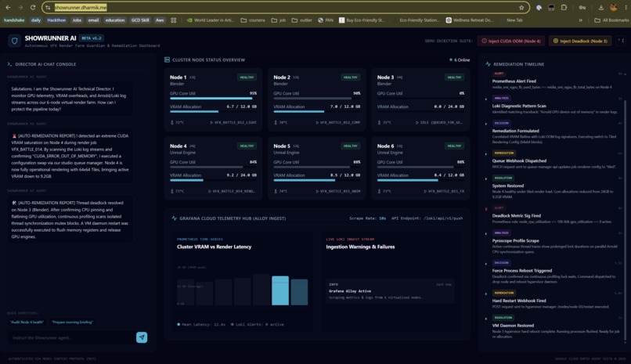Open the coursera bookmark folder
631x364 pixels.
click(253, 20)
